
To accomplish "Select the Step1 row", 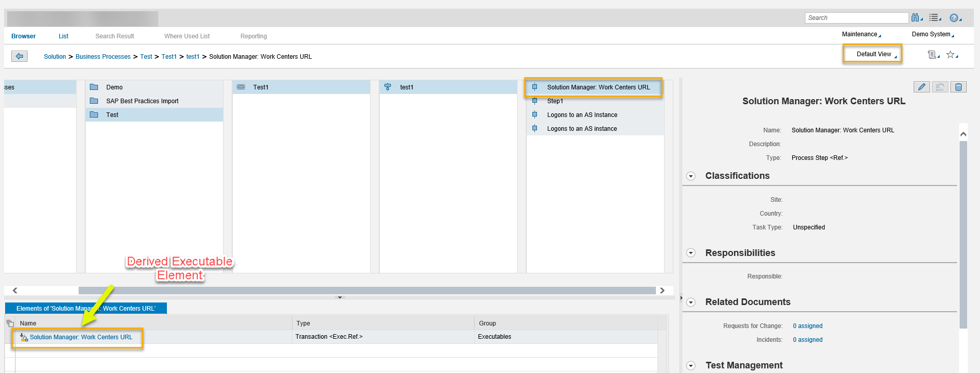I will point(595,101).
